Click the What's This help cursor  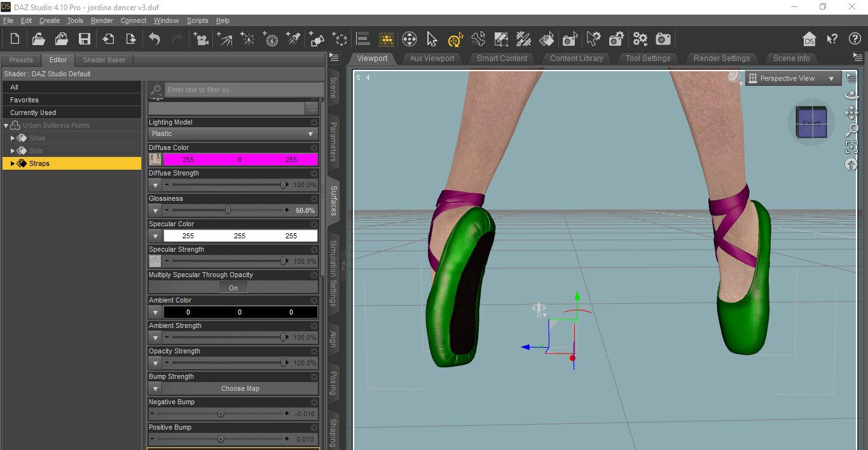(832, 39)
